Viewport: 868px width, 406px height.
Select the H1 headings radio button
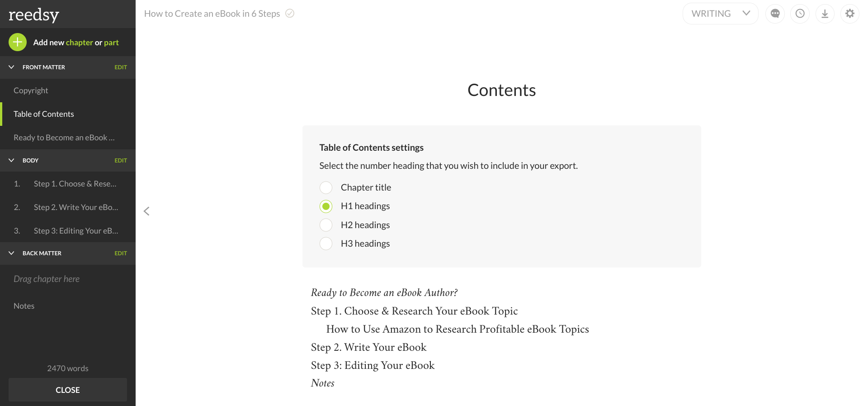(x=326, y=206)
